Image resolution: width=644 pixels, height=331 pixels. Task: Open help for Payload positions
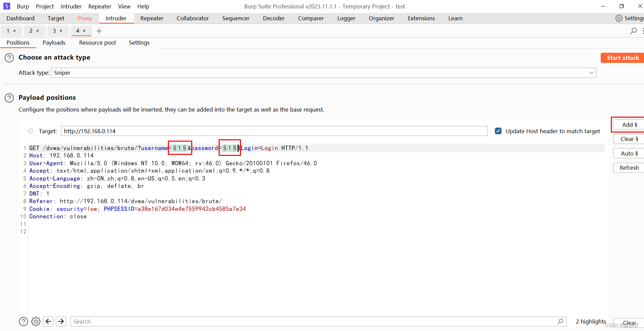(x=9, y=98)
